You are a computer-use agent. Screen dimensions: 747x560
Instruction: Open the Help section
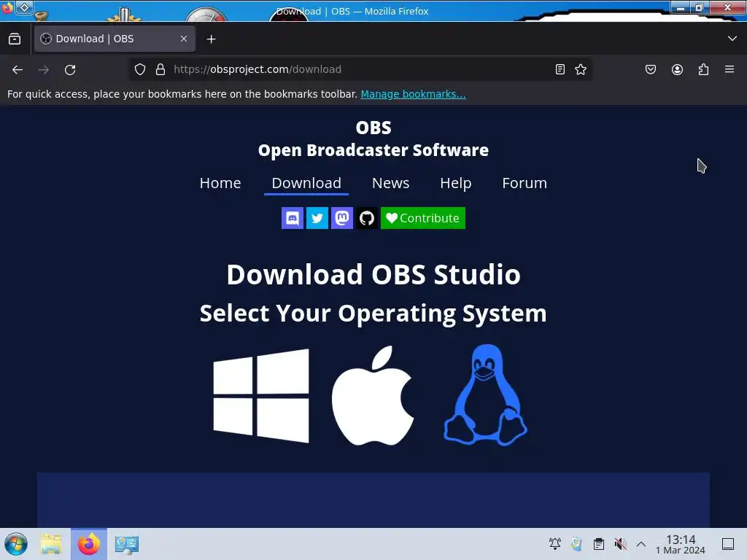pos(456,183)
